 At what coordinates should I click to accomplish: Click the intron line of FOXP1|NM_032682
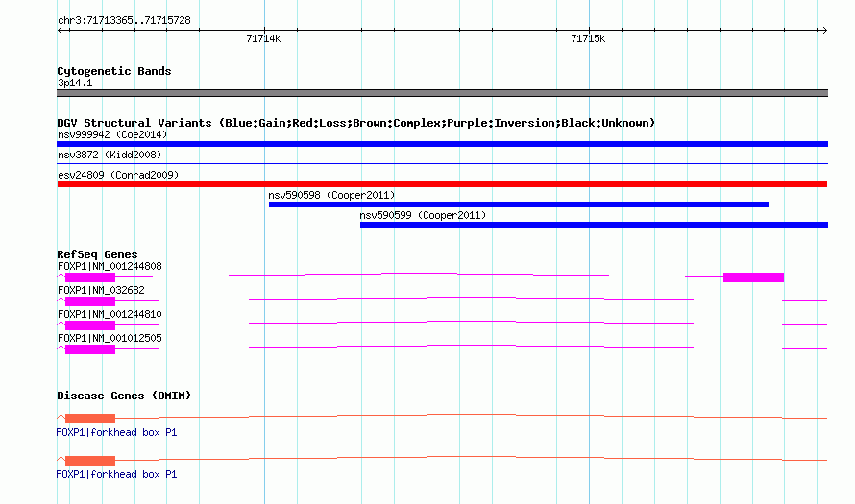click(x=471, y=298)
